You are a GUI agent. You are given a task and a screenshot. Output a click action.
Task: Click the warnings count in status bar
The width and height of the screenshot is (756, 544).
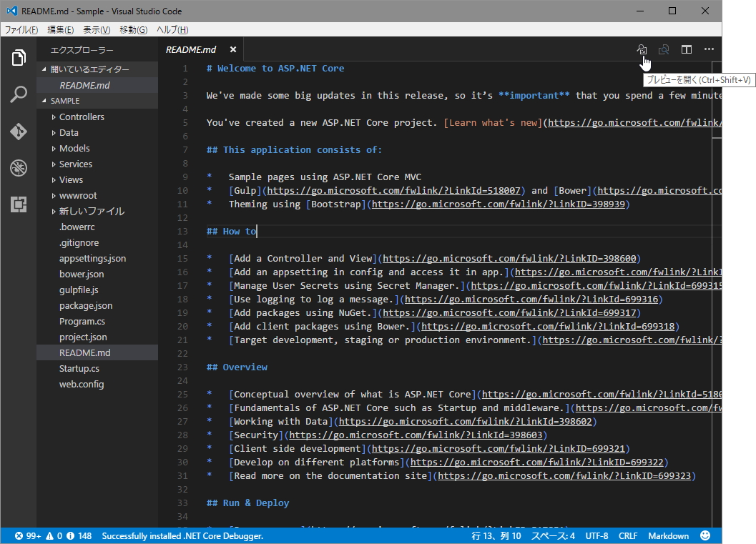point(54,536)
